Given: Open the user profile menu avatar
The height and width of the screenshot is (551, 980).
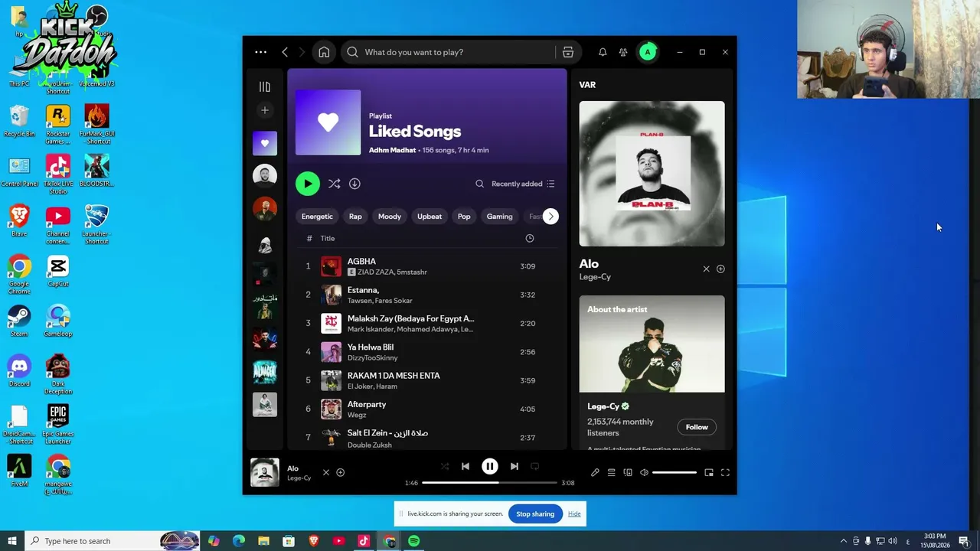Looking at the screenshot, I should tap(648, 52).
